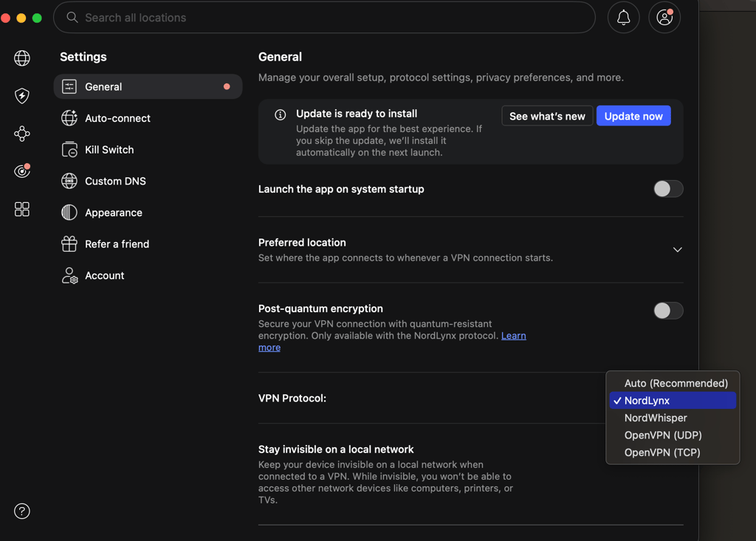
Task: Click the Auto-connect globe icon
Action: point(69,118)
